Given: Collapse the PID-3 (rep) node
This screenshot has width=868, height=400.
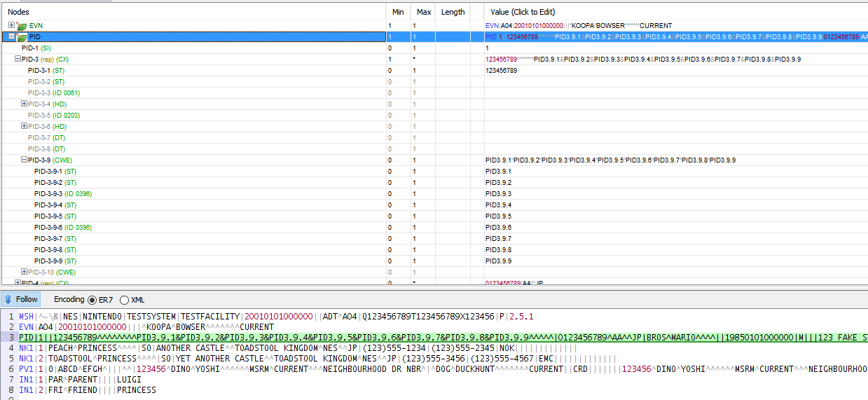Looking at the screenshot, I should click(18, 59).
